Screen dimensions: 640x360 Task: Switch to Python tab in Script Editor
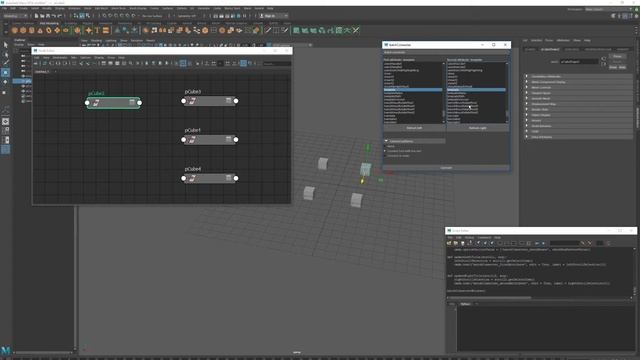[465, 304]
